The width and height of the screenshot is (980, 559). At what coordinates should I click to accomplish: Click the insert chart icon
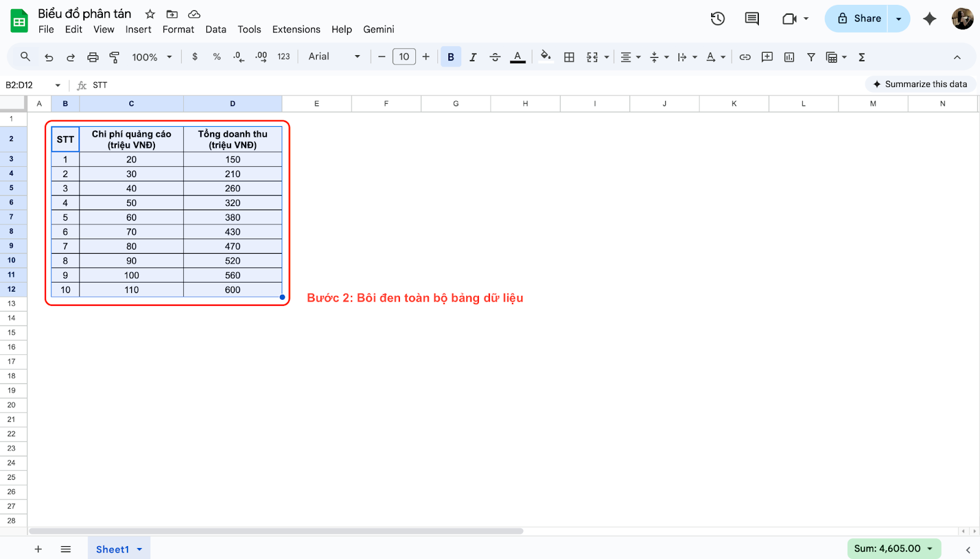(x=789, y=57)
